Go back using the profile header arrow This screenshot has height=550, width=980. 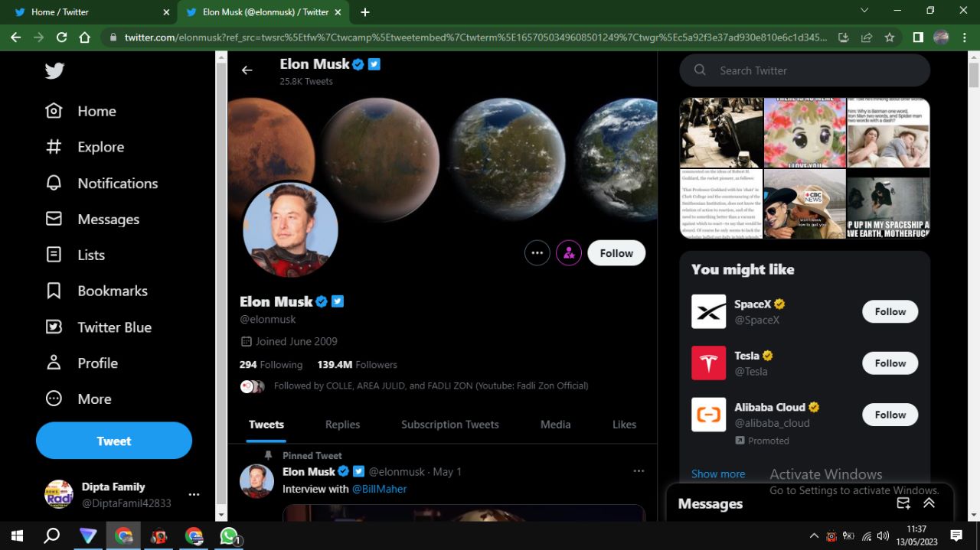tap(247, 70)
